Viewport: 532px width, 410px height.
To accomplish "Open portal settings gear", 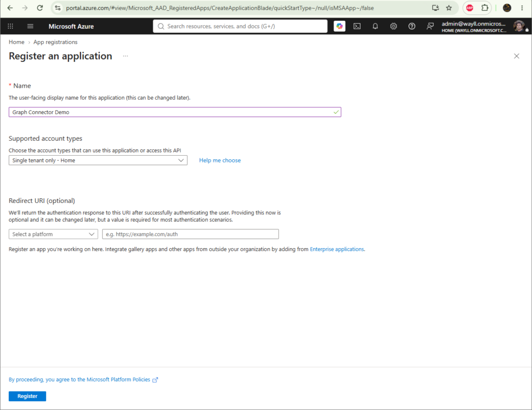I will tap(393, 26).
